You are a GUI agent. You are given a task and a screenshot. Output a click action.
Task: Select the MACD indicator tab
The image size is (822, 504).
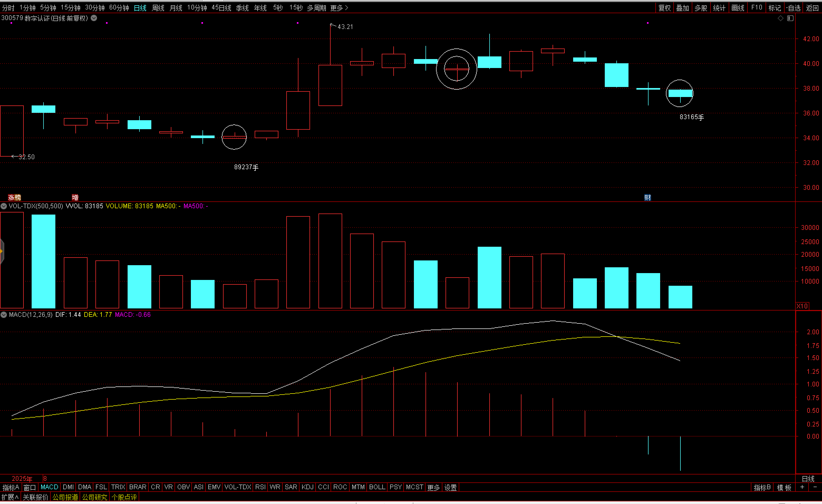tap(49, 487)
